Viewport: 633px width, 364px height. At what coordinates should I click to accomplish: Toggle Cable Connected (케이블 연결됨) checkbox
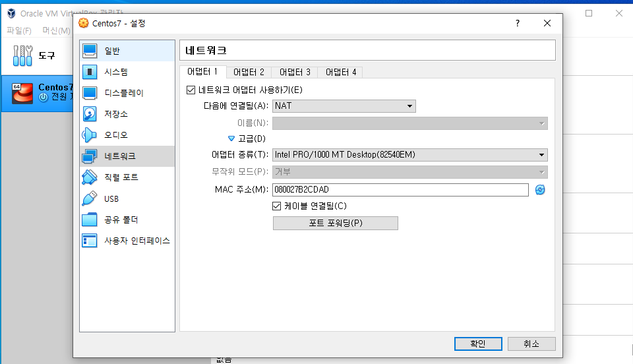pyautogui.click(x=276, y=206)
